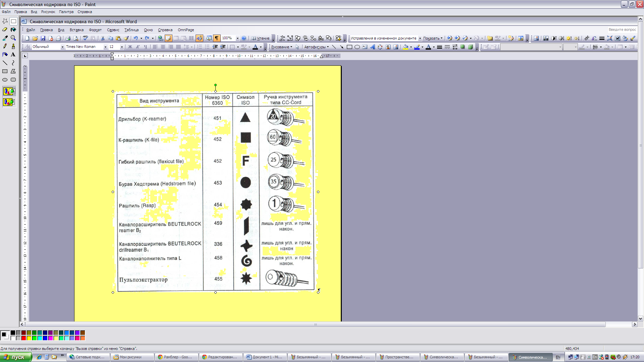Toggle bold Ж formatting button
The height and width of the screenshot is (362, 644).
[130, 47]
